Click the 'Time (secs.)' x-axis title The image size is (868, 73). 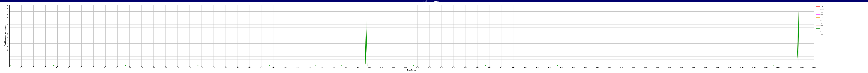click(411, 70)
